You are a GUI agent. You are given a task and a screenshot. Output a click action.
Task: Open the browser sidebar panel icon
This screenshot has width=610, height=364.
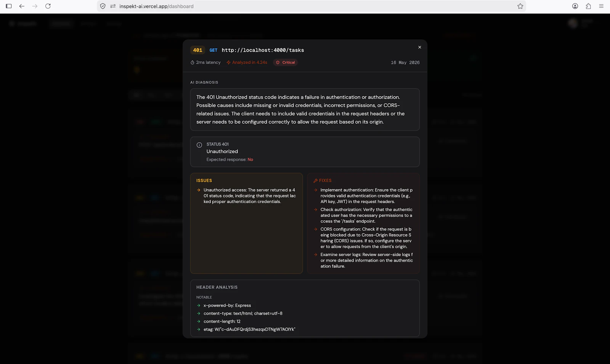[9, 6]
